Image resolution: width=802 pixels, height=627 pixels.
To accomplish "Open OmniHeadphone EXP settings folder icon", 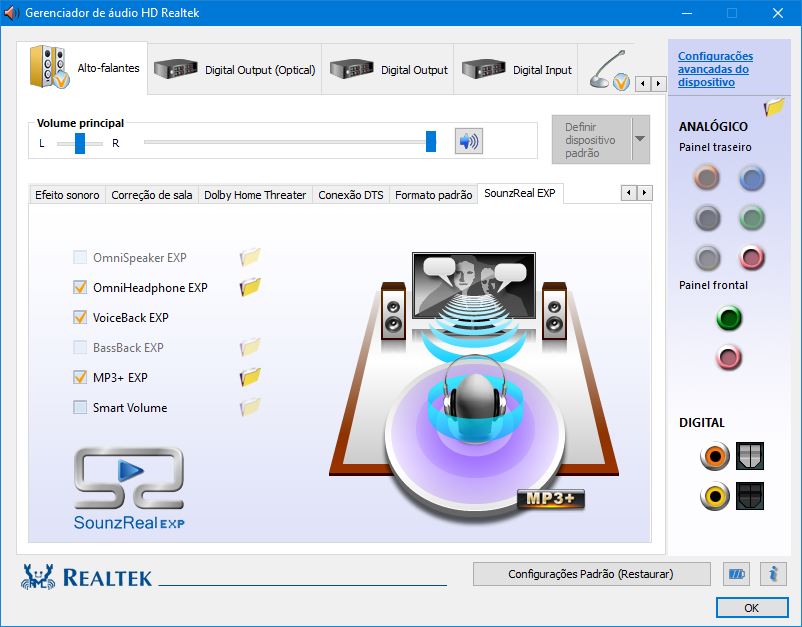I will coord(250,287).
